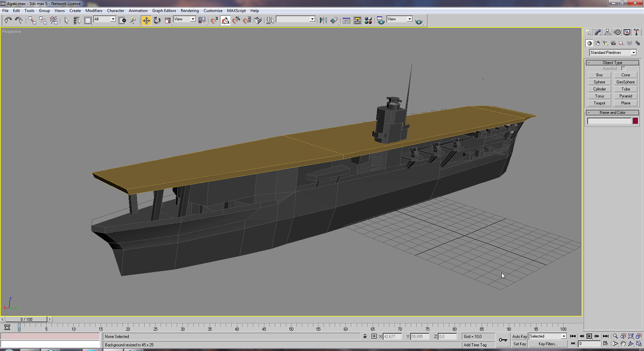644x351 pixels.
Task: Activate the Select and Rotate tool
Action: coord(157,20)
